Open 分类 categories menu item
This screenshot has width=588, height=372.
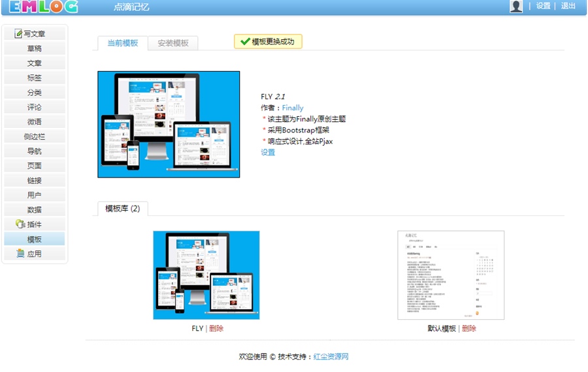click(x=35, y=93)
